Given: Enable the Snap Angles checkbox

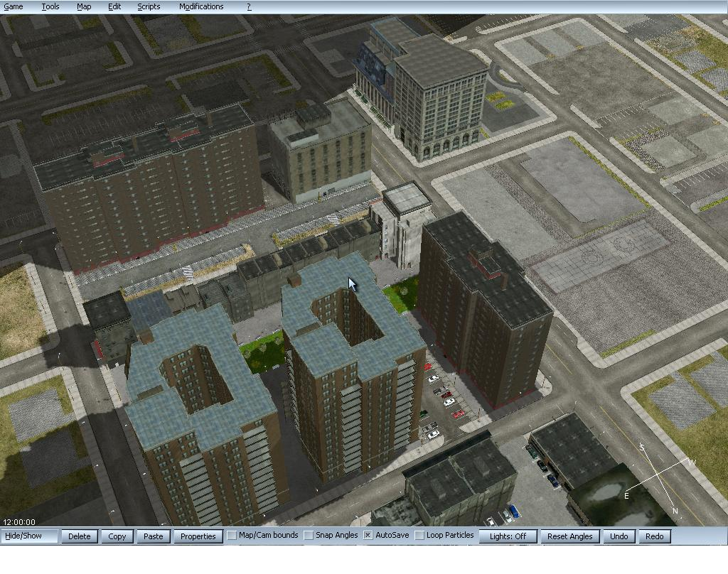Looking at the screenshot, I should [x=309, y=536].
